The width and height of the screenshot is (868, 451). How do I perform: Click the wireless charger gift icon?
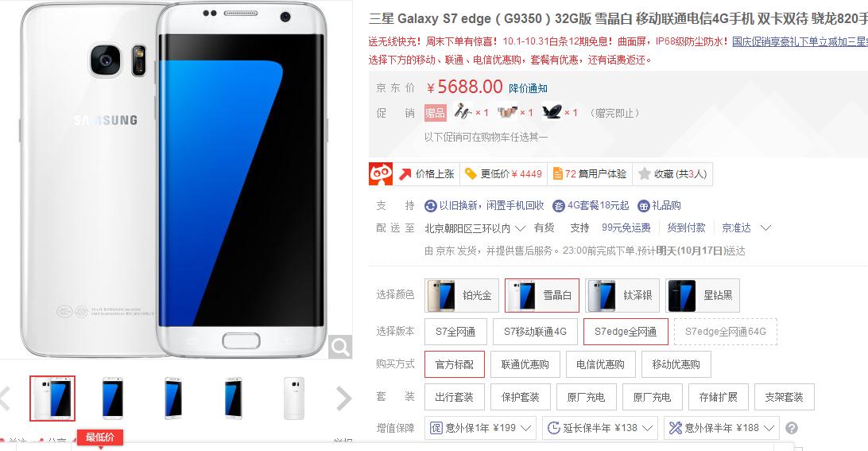552,112
